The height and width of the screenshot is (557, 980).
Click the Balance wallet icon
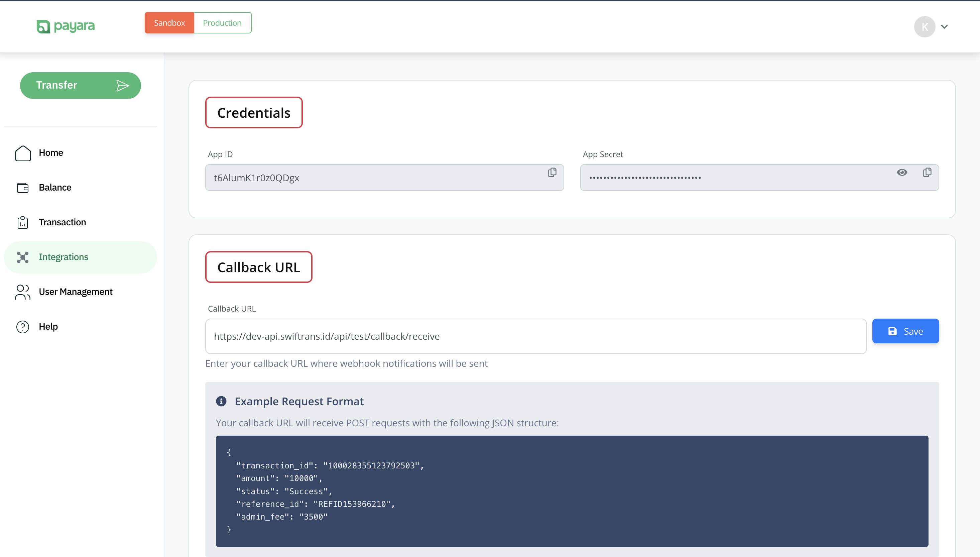click(x=22, y=188)
